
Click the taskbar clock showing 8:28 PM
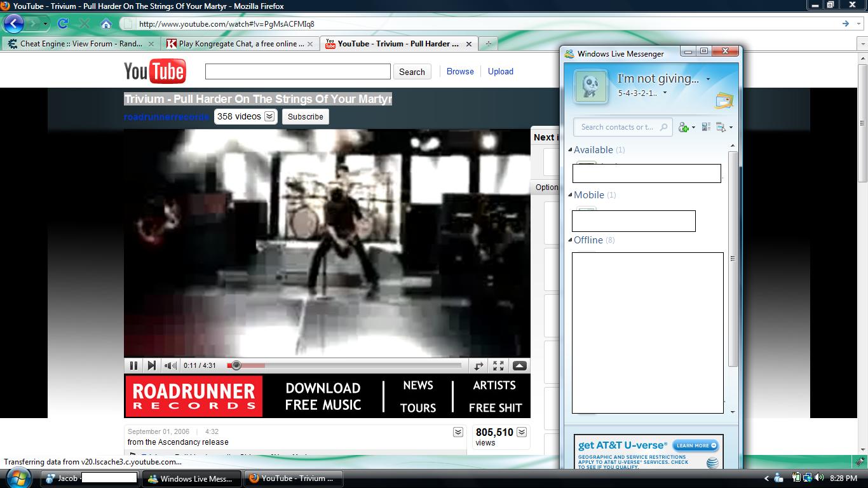(x=844, y=478)
